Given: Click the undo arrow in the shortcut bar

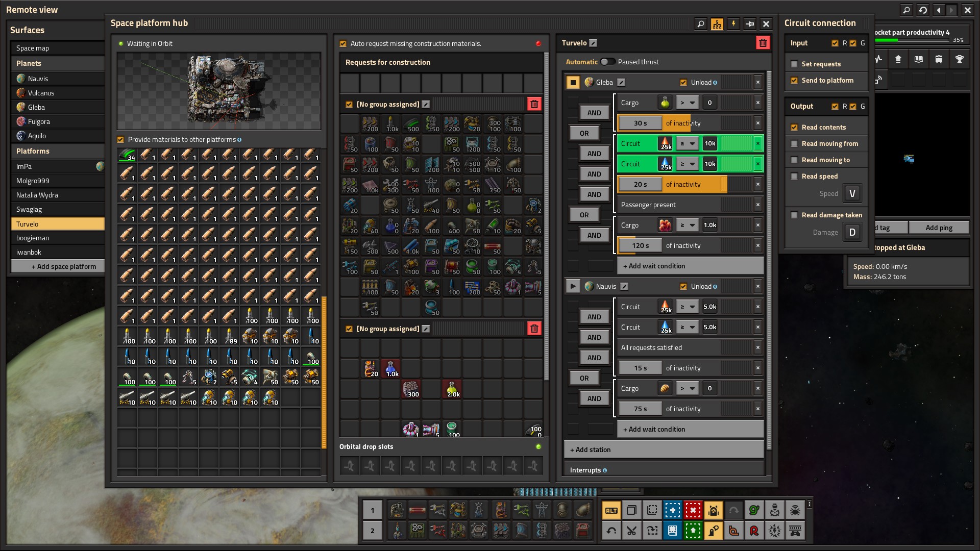Looking at the screenshot, I should pos(611,531).
